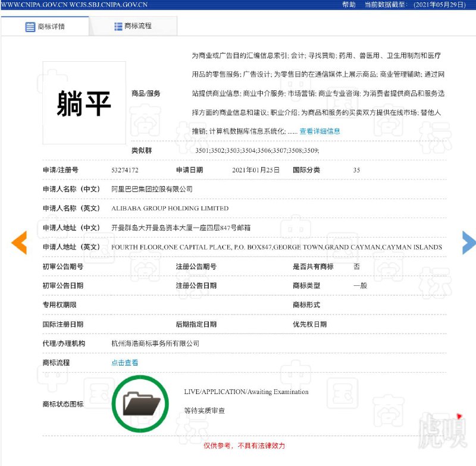
Task: Click the grid icon on the 商标流程 tab
Action: (x=118, y=26)
